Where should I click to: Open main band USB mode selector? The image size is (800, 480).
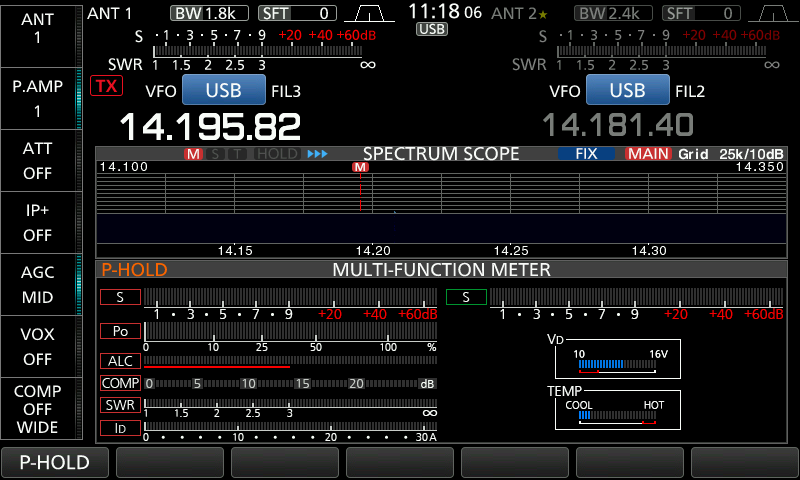point(223,90)
